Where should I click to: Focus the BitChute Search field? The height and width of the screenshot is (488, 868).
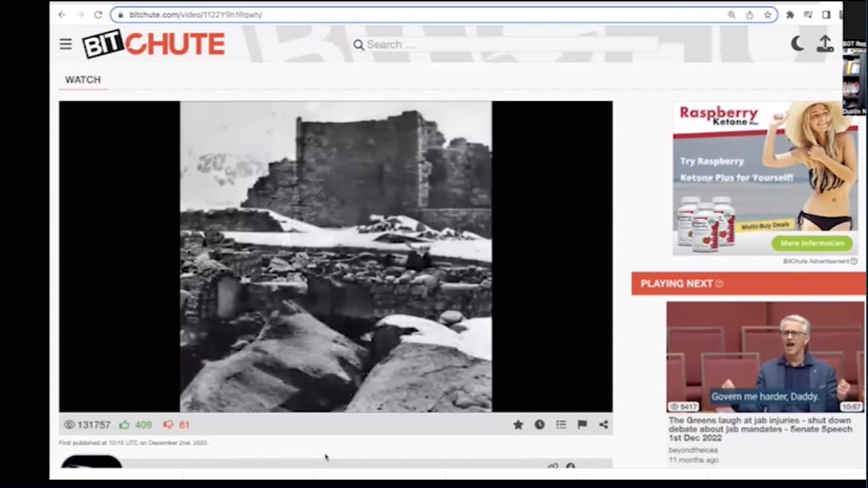point(512,45)
